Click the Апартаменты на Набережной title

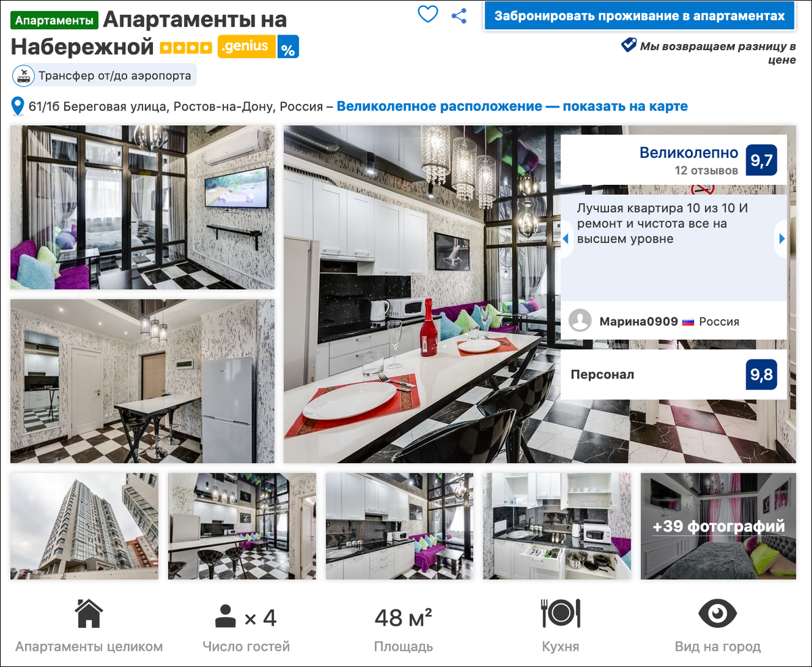[x=150, y=33]
